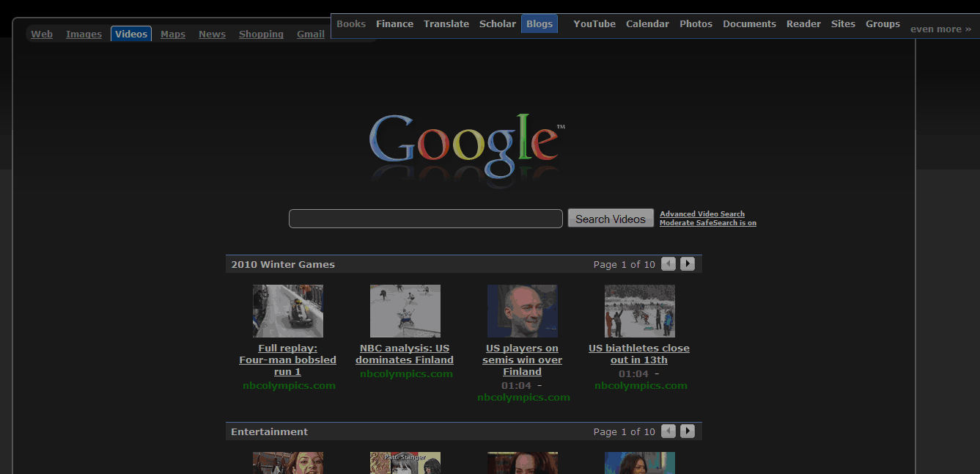Open Gmail from the top bar
The width and height of the screenshot is (980, 474).
tap(311, 34)
